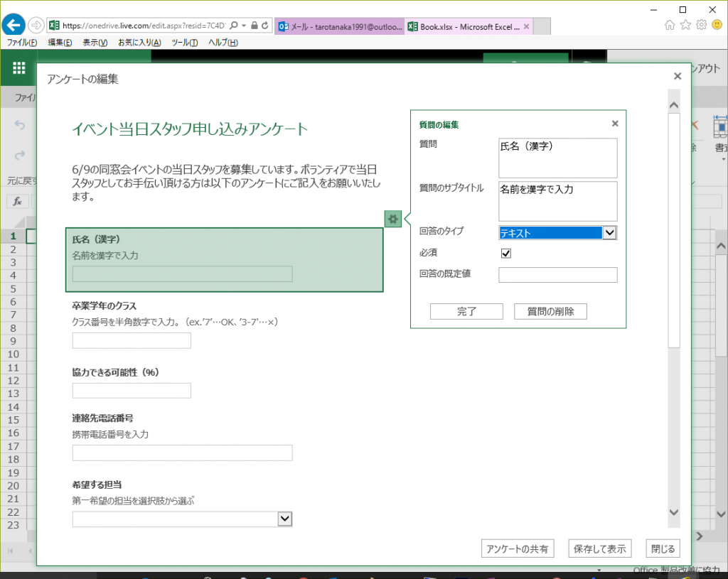Close the アンケートの編集 dialog with X

[x=677, y=77]
